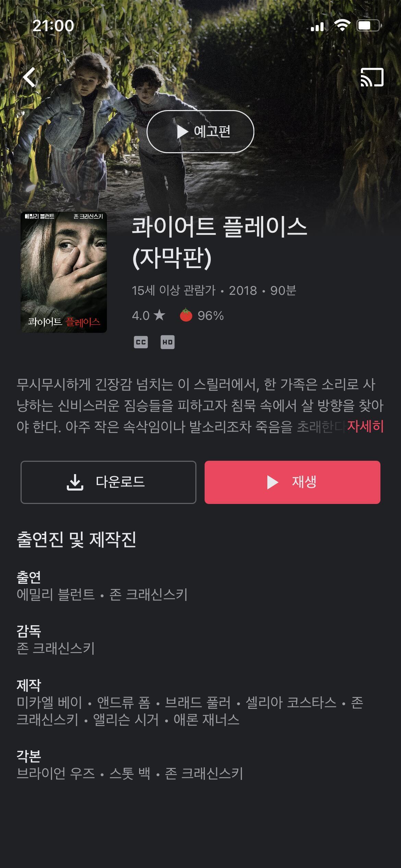Start playback with the 재생 button
The height and width of the screenshot is (868, 401).
tap(292, 482)
